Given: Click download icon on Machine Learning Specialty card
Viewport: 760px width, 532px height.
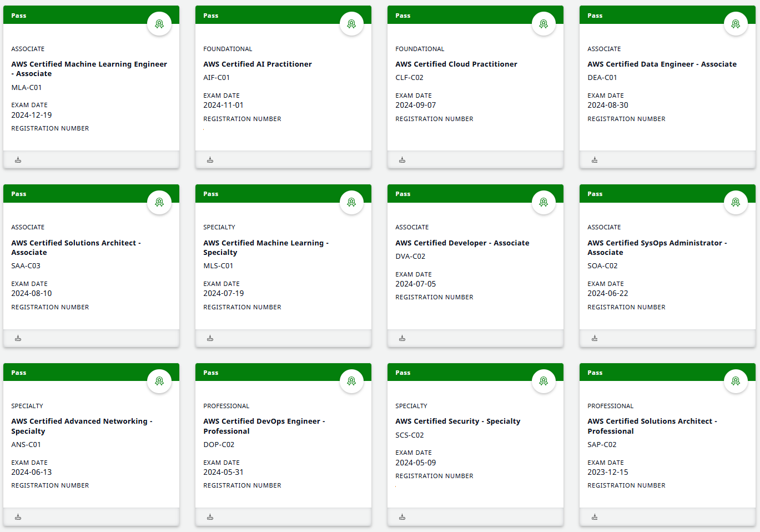Looking at the screenshot, I should (210, 338).
